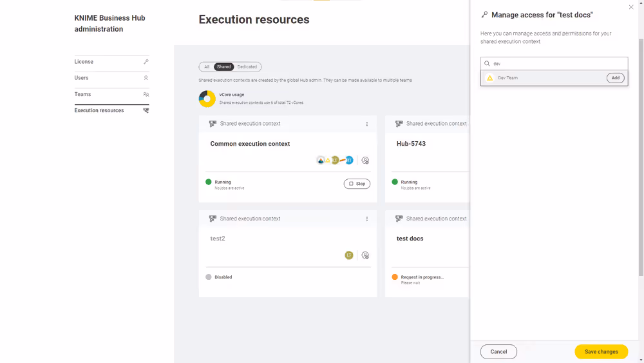
Task: Click the Request in progress status text
Action: click(422, 277)
